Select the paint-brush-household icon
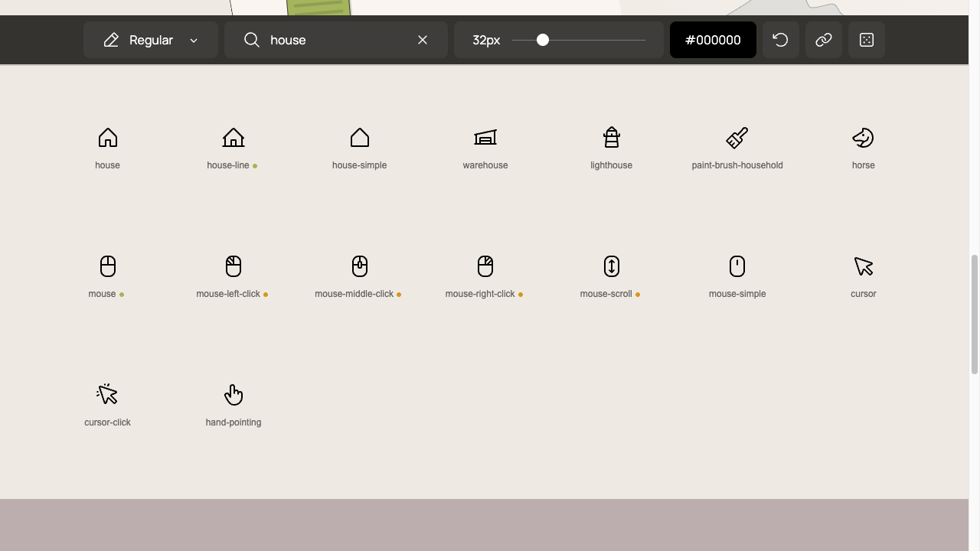Screen dimensions: 980x551 737,138
